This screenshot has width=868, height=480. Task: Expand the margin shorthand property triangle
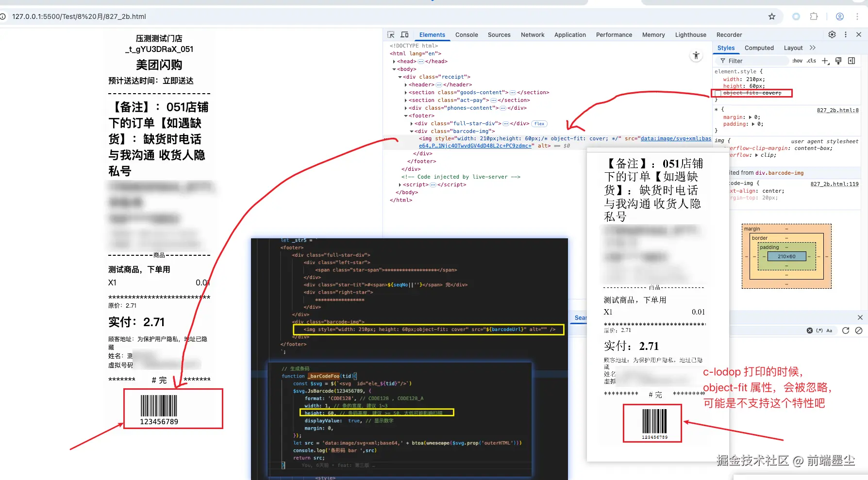[751, 117]
